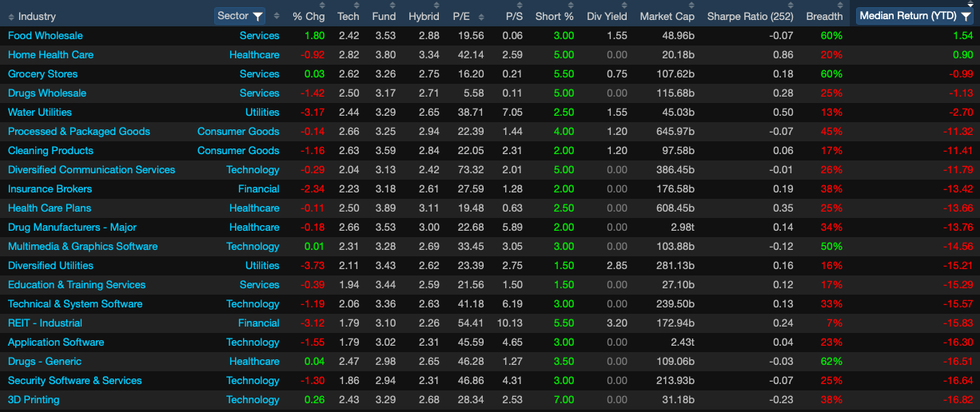The height and width of the screenshot is (412, 980).
Task: Sort by the Div Yield column header
Action: pos(607,16)
